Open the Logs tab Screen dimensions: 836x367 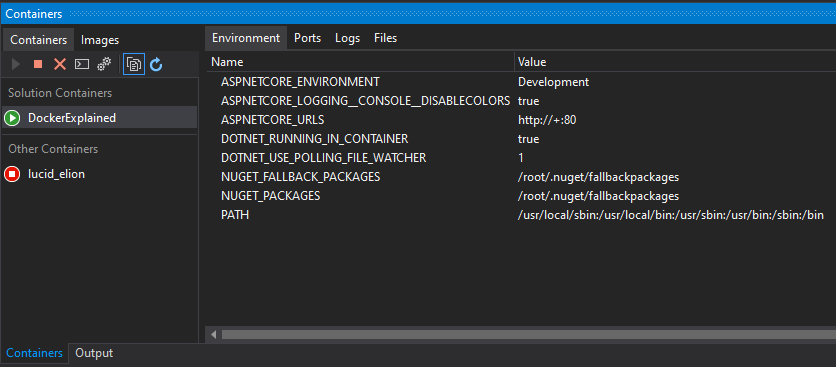pyautogui.click(x=348, y=38)
